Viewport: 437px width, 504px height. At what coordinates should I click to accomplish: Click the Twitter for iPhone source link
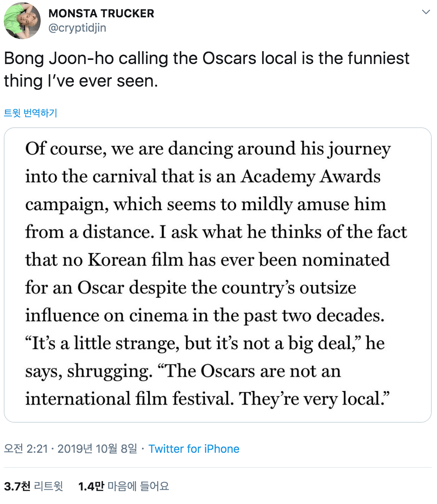coord(194,449)
